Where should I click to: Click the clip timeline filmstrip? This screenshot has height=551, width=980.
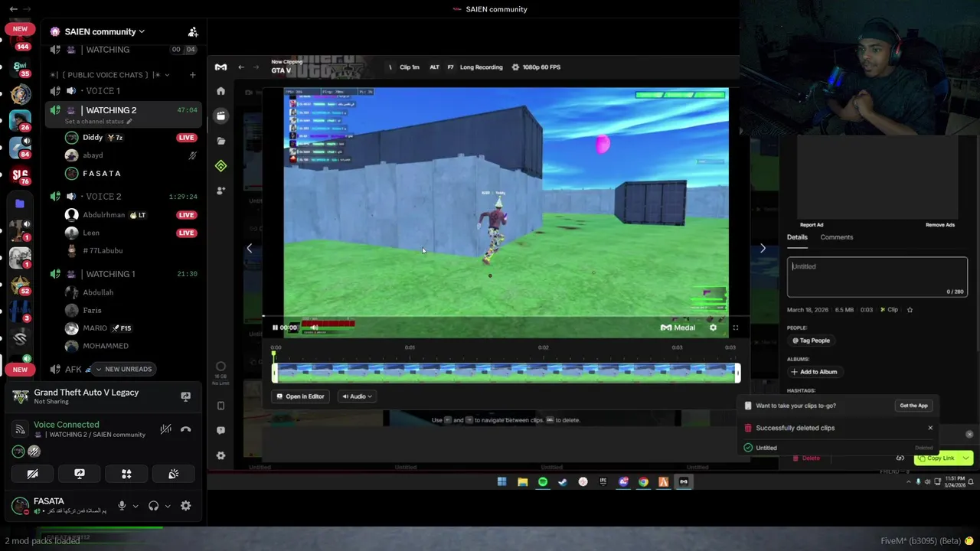(505, 373)
